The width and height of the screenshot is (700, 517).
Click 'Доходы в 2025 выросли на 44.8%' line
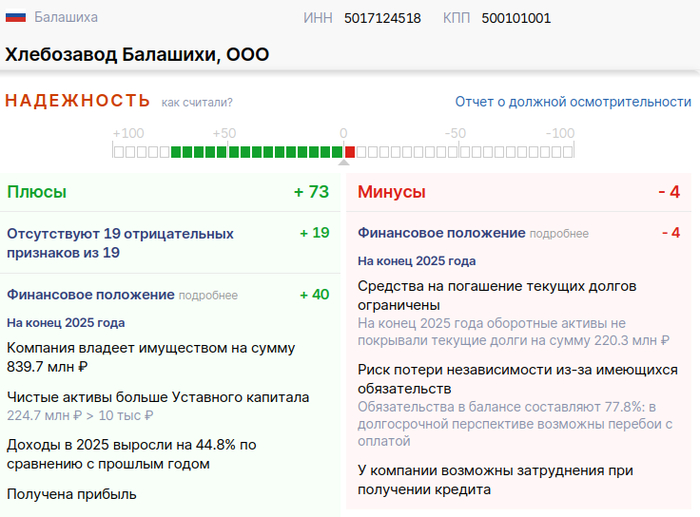pos(132,454)
